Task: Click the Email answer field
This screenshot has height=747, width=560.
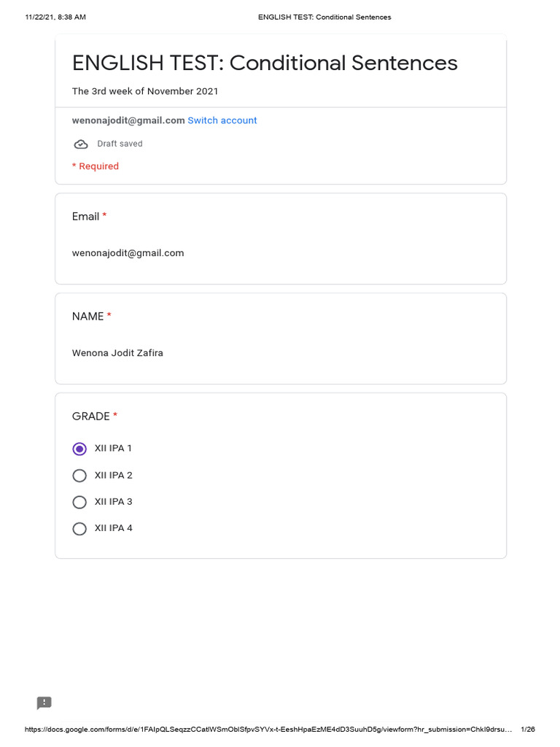Action: point(128,253)
